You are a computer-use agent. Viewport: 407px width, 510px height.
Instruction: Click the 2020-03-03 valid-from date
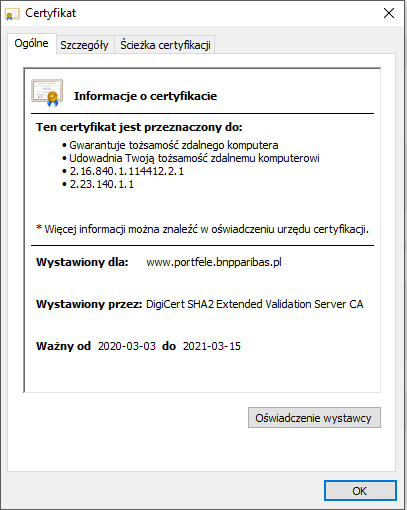127,346
